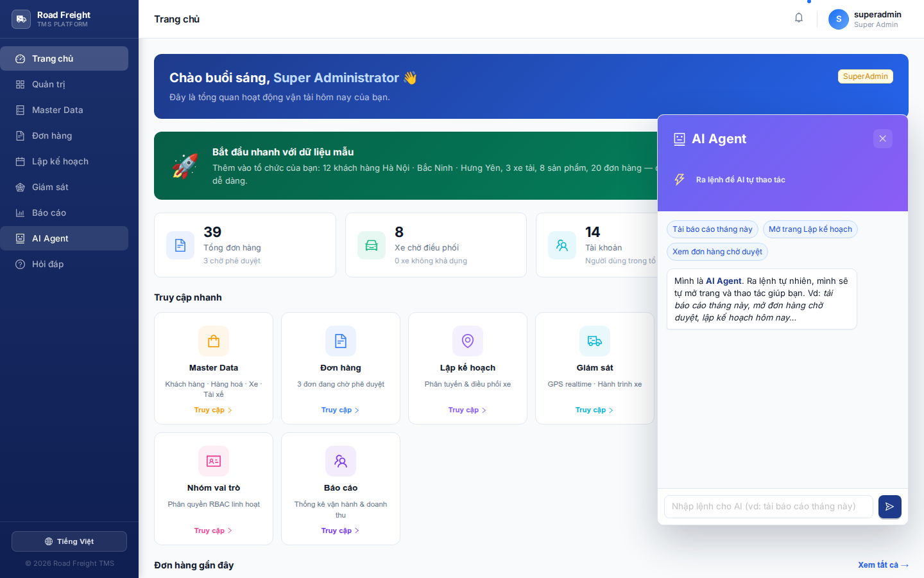Click the Road Freight truck logo icon
This screenshot has width=924, height=578.
[21, 19]
